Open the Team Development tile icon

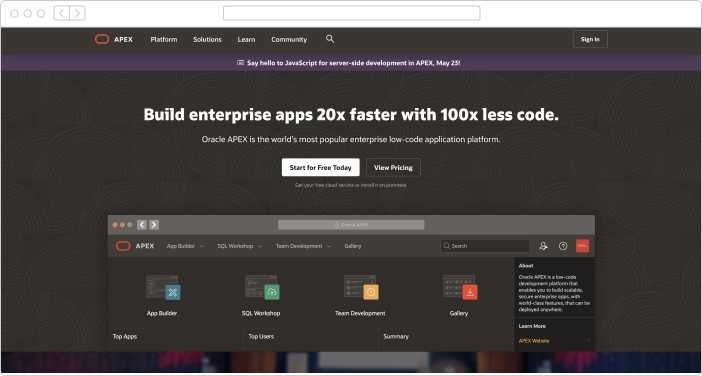point(361,287)
